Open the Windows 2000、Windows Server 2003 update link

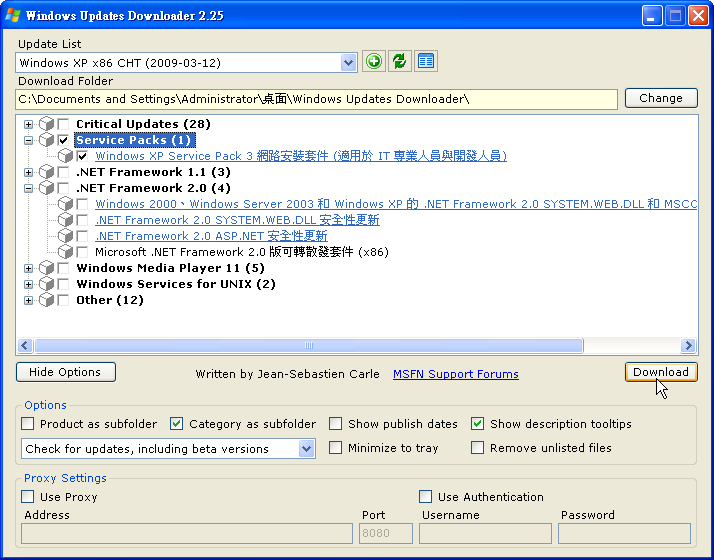coord(396,204)
